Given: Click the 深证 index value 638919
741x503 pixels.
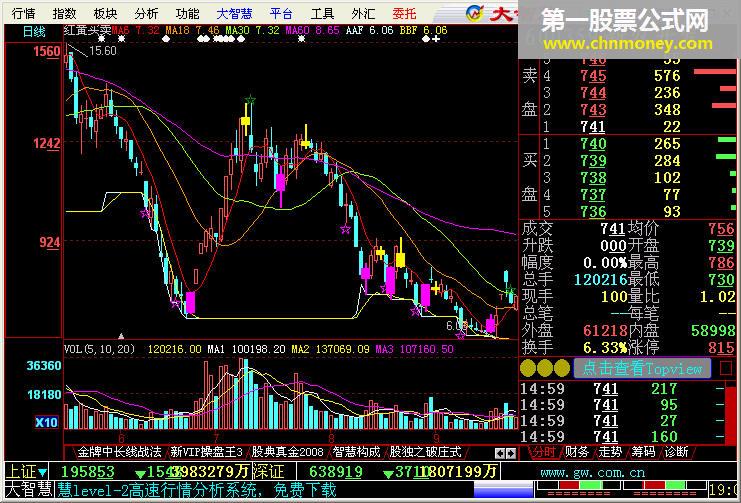Looking at the screenshot, I should [x=335, y=472].
